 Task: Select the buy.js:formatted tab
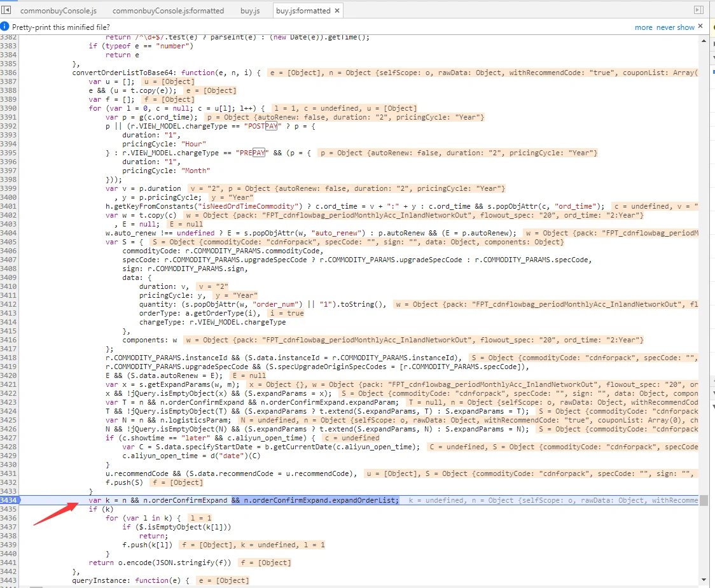[303, 10]
